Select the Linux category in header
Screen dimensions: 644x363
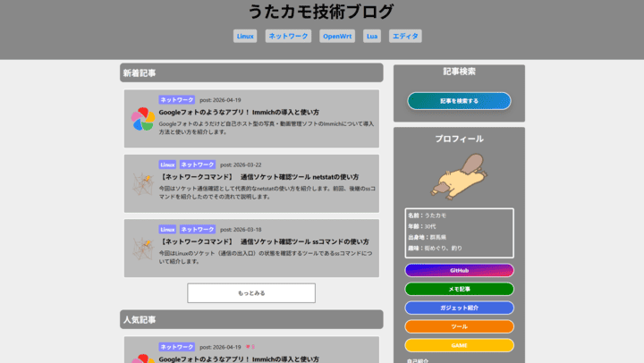(245, 36)
